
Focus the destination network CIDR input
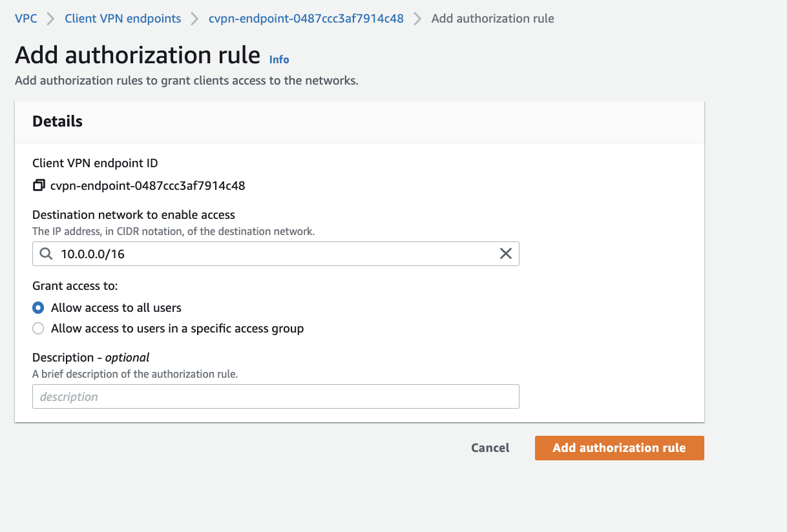pos(276,254)
